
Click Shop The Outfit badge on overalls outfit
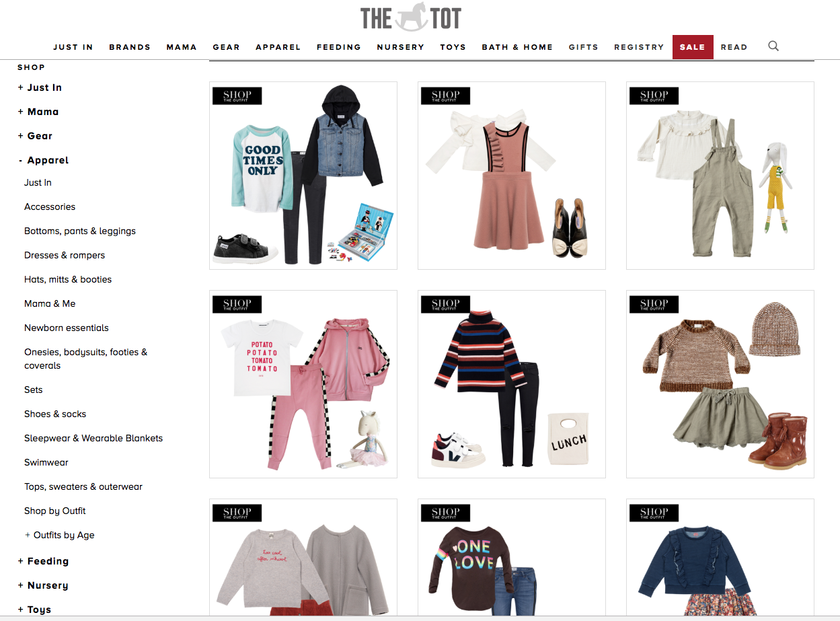point(654,96)
